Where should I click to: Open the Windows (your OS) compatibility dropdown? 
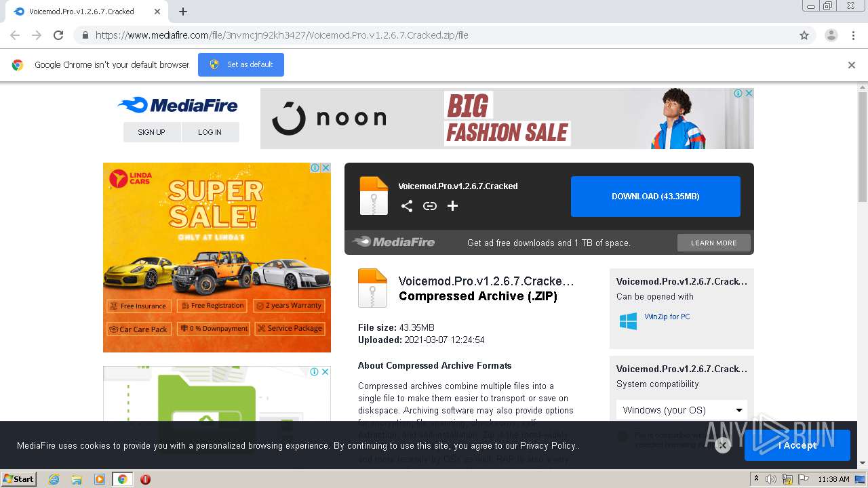682,410
